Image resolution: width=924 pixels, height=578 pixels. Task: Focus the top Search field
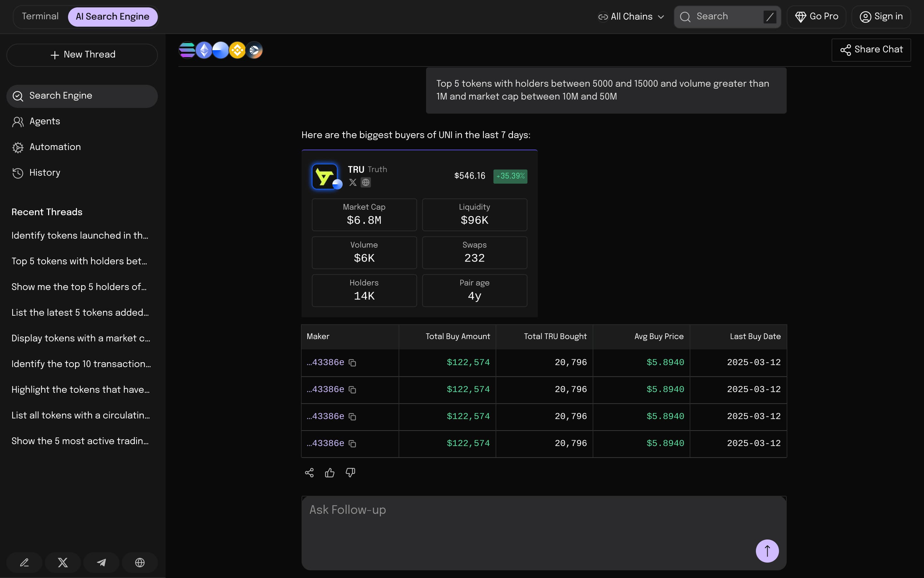pyautogui.click(x=727, y=17)
